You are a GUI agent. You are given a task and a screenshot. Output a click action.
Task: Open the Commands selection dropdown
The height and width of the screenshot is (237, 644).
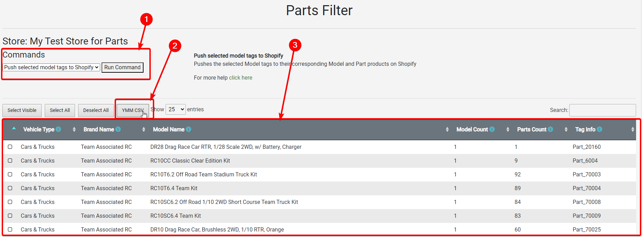tap(51, 67)
